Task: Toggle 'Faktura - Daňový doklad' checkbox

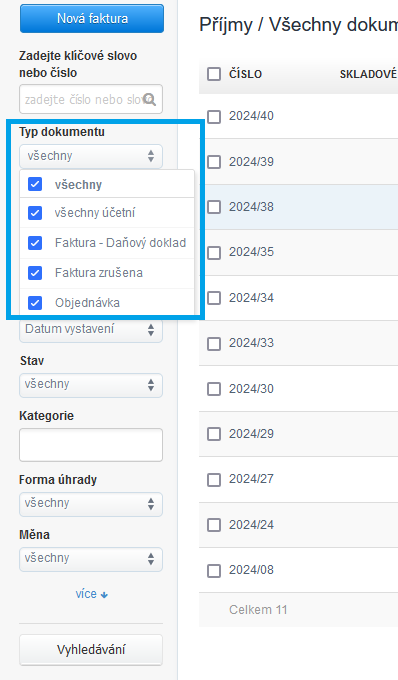Action: pyautogui.click(x=35, y=243)
